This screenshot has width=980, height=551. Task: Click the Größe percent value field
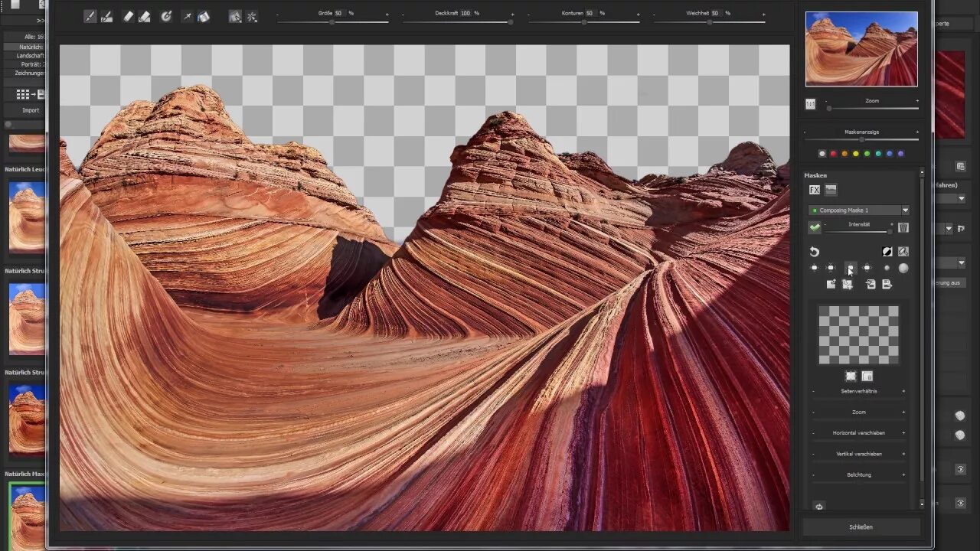coord(339,13)
